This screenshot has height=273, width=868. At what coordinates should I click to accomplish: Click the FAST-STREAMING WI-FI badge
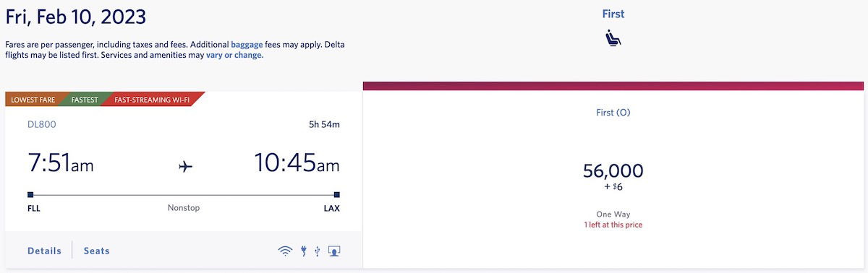(152, 100)
